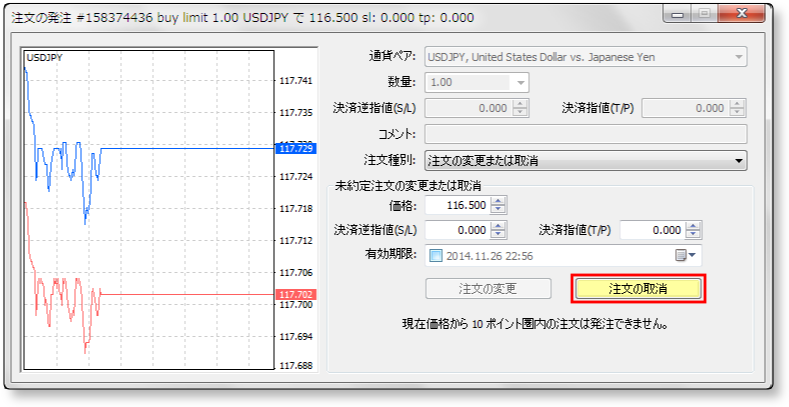Viewport: 789px width, 407px height.
Task: Open the 通貨ペア USDJPY dropdown
Action: (x=586, y=57)
